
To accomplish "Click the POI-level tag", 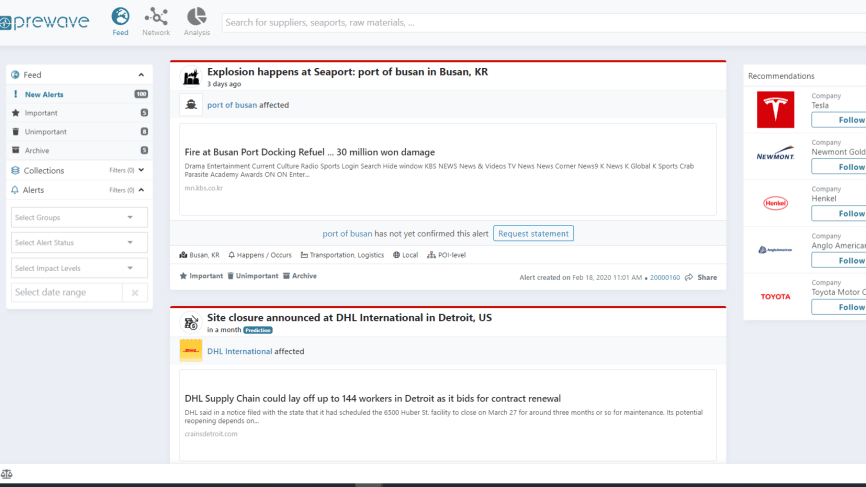I will click(x=446, y=255).
